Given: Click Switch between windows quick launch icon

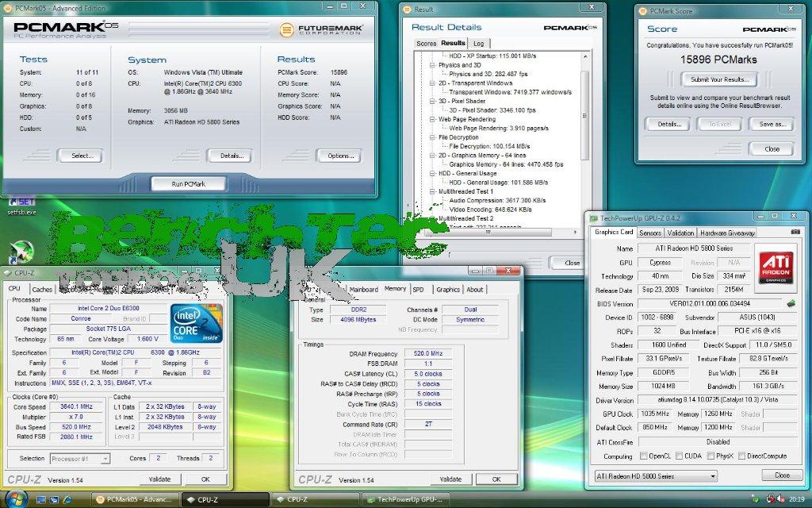Looking at the screenshot, I should point(55,500).
